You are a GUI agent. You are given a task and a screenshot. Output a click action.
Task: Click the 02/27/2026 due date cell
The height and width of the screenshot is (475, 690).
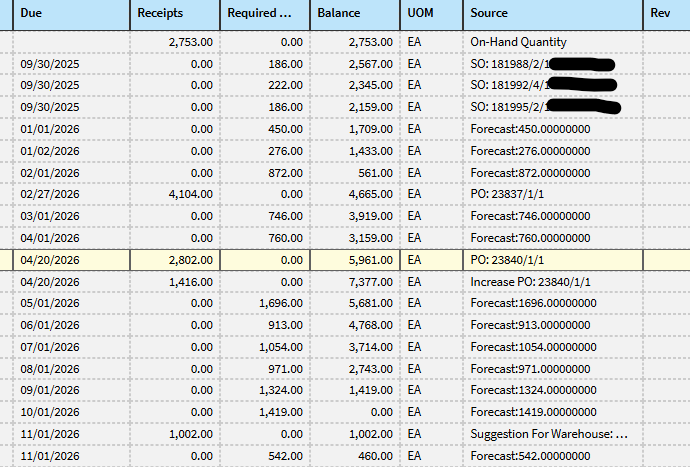tap(72, 194)
